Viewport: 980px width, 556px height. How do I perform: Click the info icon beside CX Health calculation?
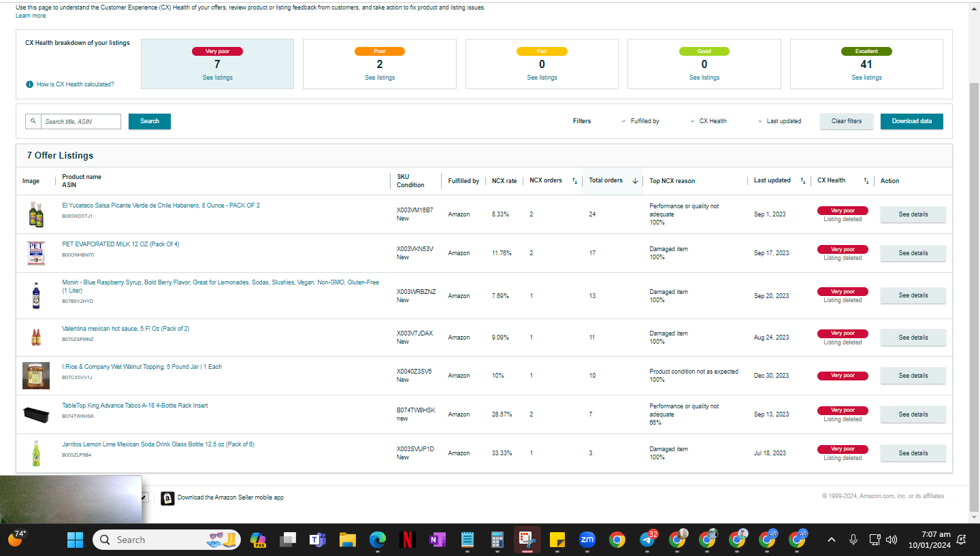[29, 84]
